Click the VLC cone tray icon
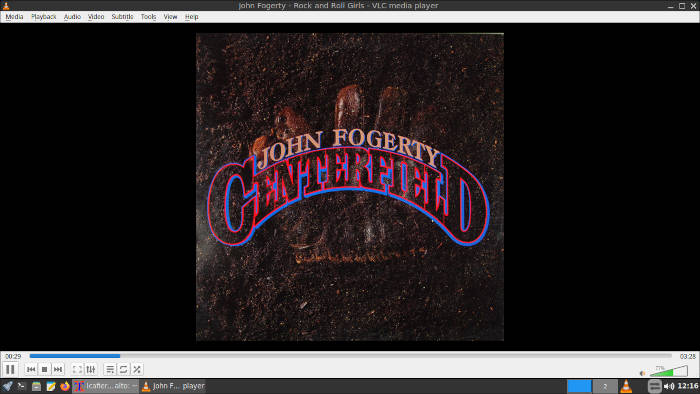Image resolution: width=700 pixels, height=394 pixels. pyautogui.click(x=626, y=386)
